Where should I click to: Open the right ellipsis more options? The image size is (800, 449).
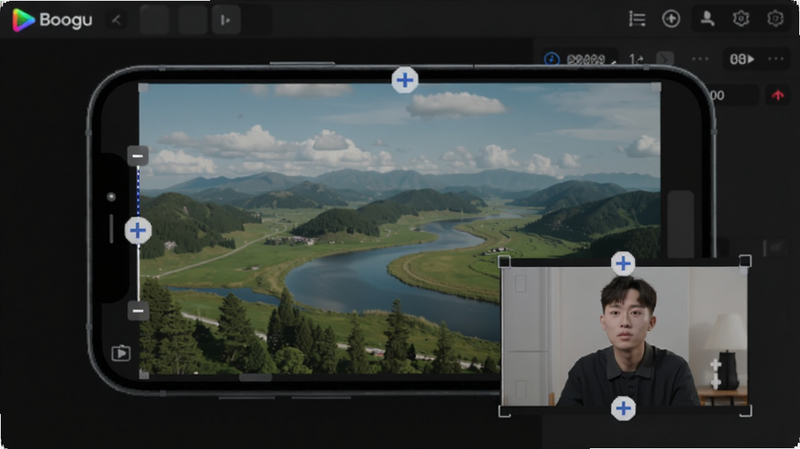(x=776, y=59)
